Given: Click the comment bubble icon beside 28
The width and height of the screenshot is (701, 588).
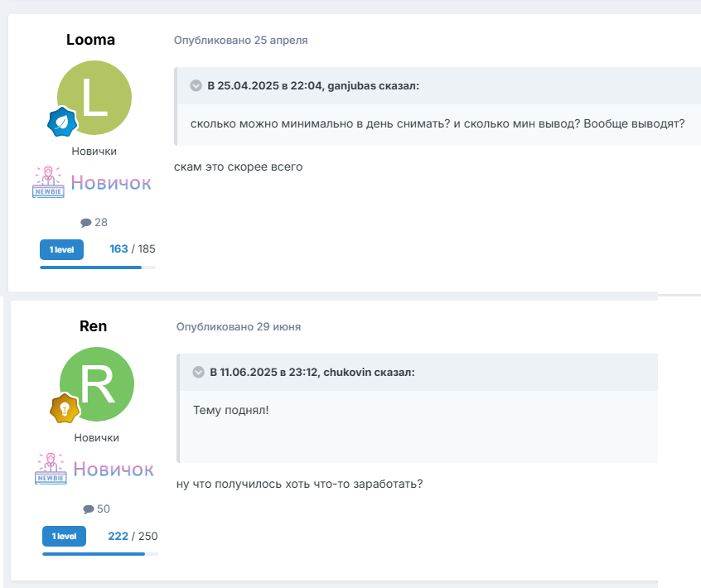Looking at the screenshot, I should point(85,223).
